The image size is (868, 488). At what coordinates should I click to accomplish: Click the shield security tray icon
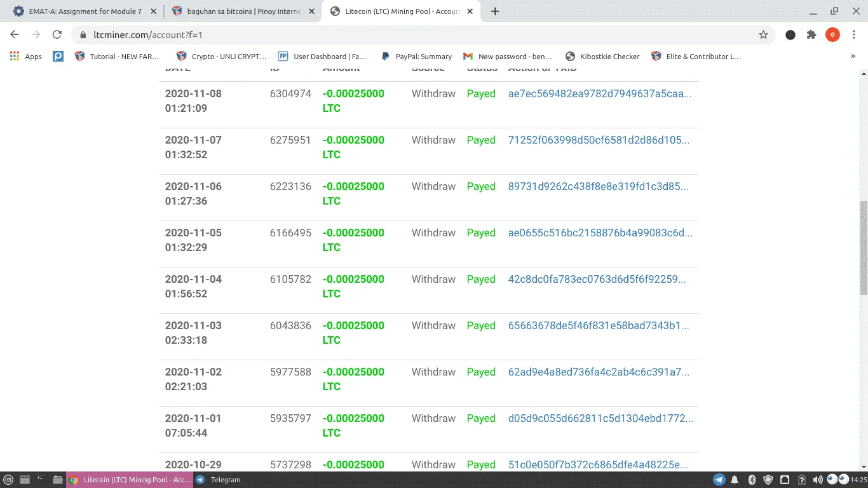tap(768, 480)
